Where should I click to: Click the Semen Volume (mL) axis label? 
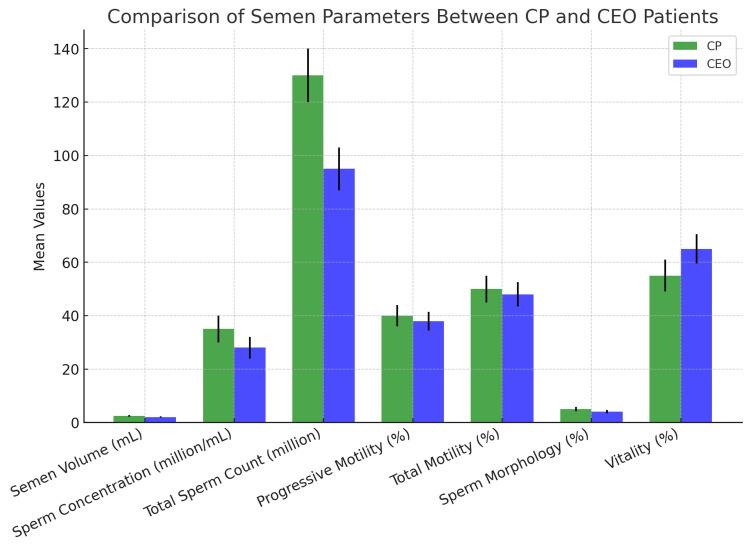coord(77,462)
